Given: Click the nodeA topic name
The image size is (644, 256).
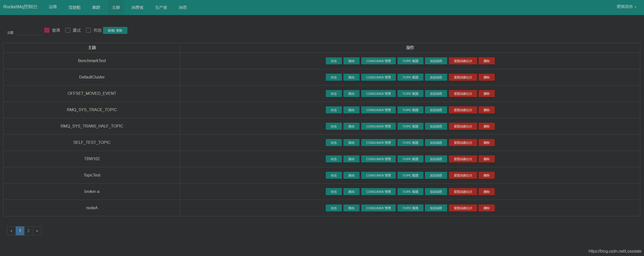Looking at the screenshot, I should pyautogui.click(x=92, y=208).
